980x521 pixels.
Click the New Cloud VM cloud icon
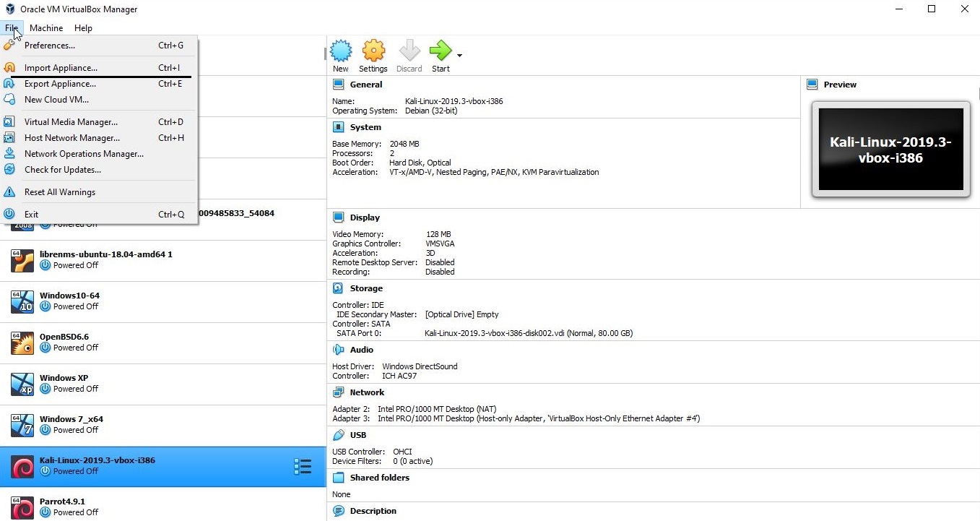9,100
